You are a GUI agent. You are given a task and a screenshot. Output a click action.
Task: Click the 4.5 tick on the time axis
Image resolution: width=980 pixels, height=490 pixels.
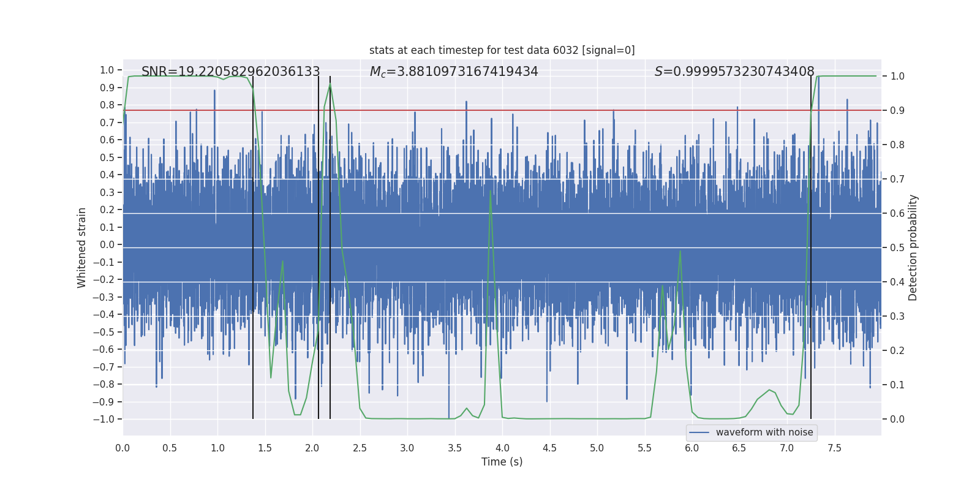point(549,448)
